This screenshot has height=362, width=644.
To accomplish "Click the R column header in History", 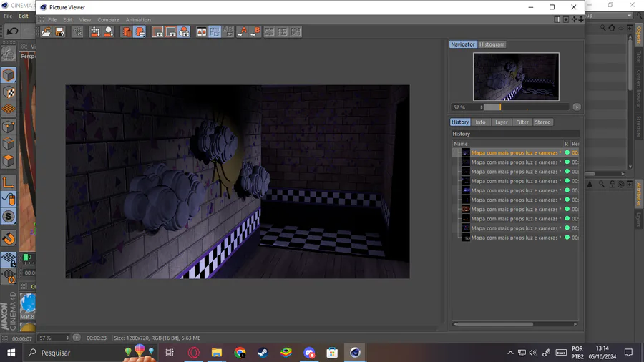I will point(567,144).
